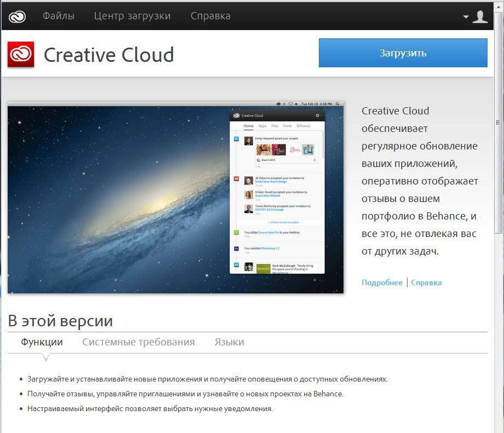Click the gear icon in the preview panel
Viewport: 504px width, 433px height.
(x=317, y=116)
